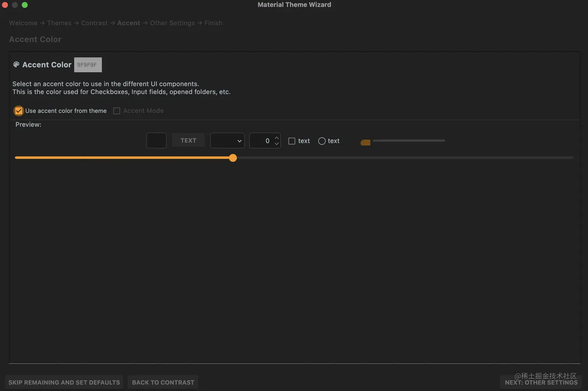Decrease the preview number spinner value

click(x=277, y=144)
